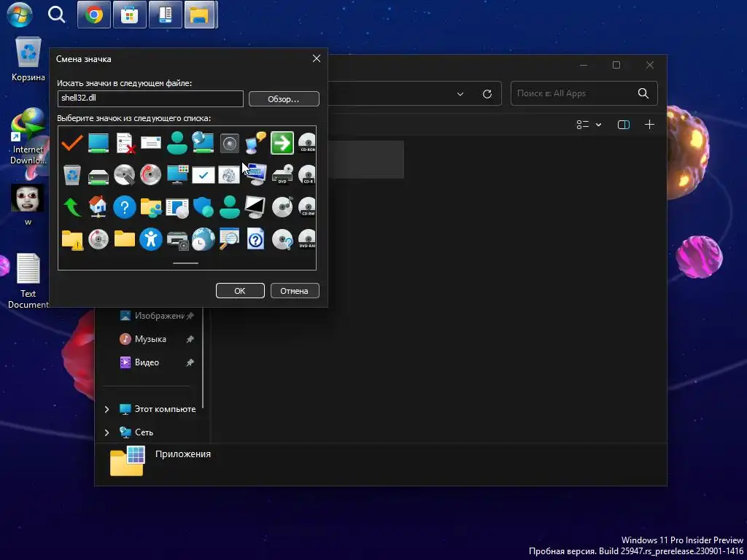Choose the recycle bin icon in list
747x560 pixels.
[x=72, y=175]
